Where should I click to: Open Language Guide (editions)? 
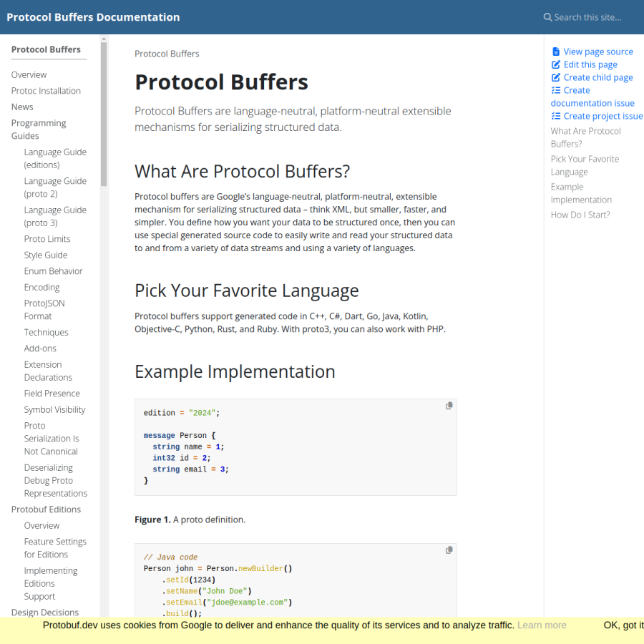[55, 159]
